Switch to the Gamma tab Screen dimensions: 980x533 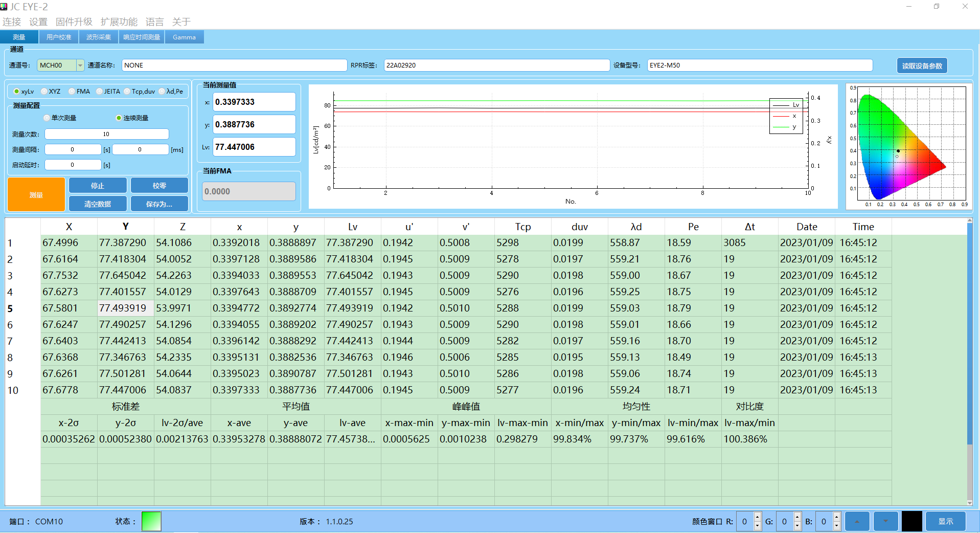(x=184, y=37)
